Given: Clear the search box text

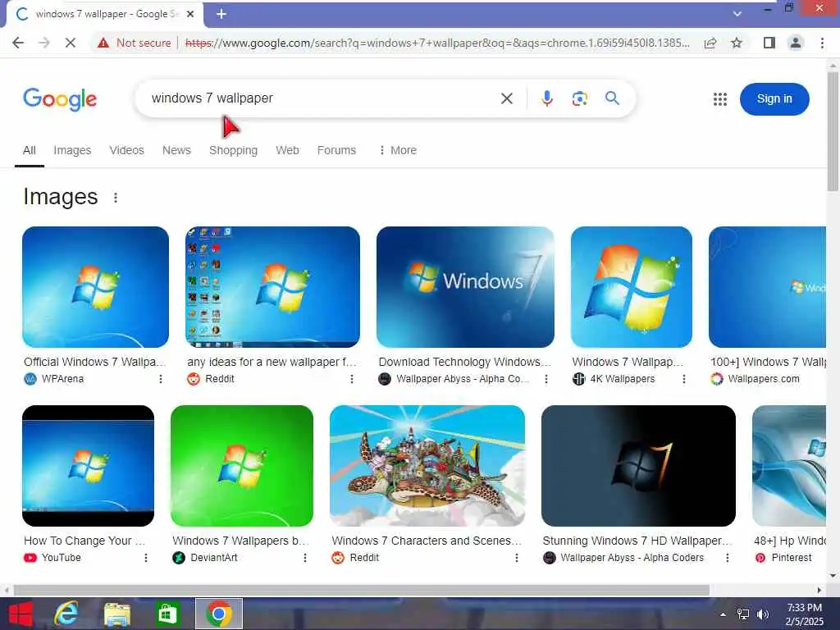Looking at the screenshot, I should [x=506, y=98].
